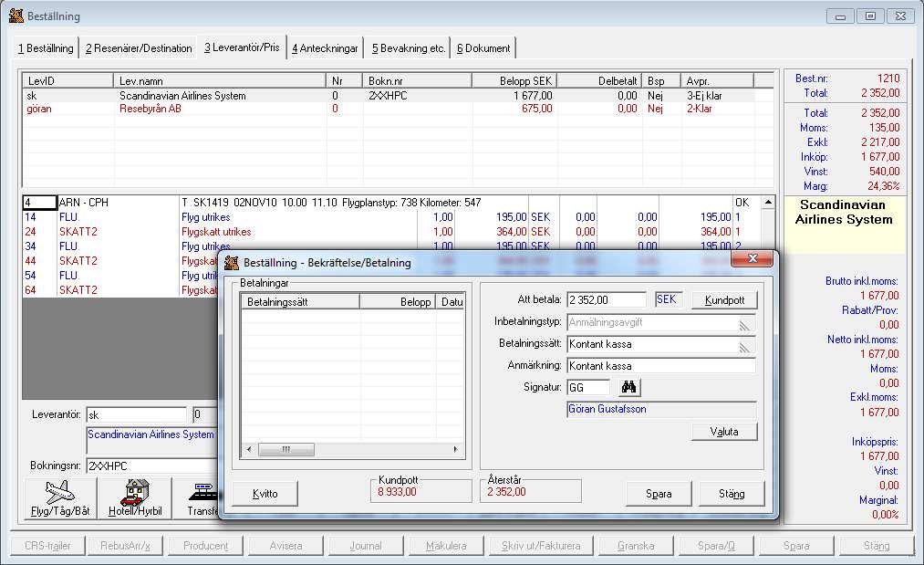The width and height of the screenshot is (924, 565).
Task: Open the 5 Bevakning etc. tab
Action: 409,48
